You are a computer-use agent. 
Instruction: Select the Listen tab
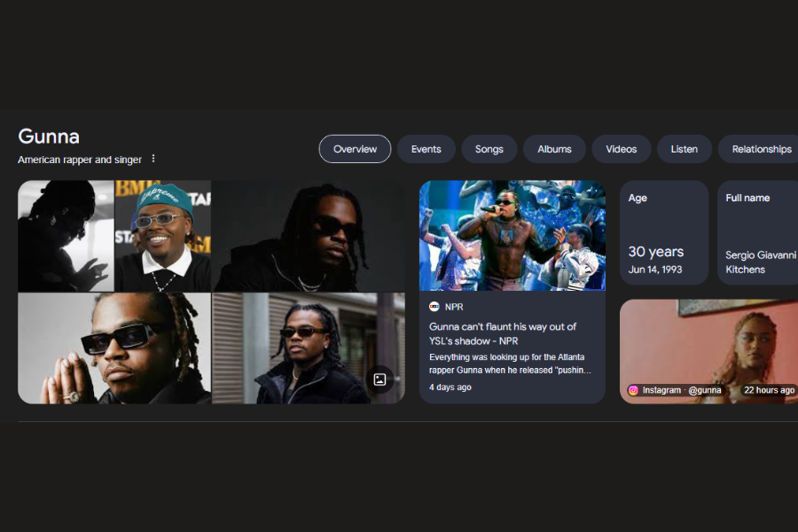684,149
